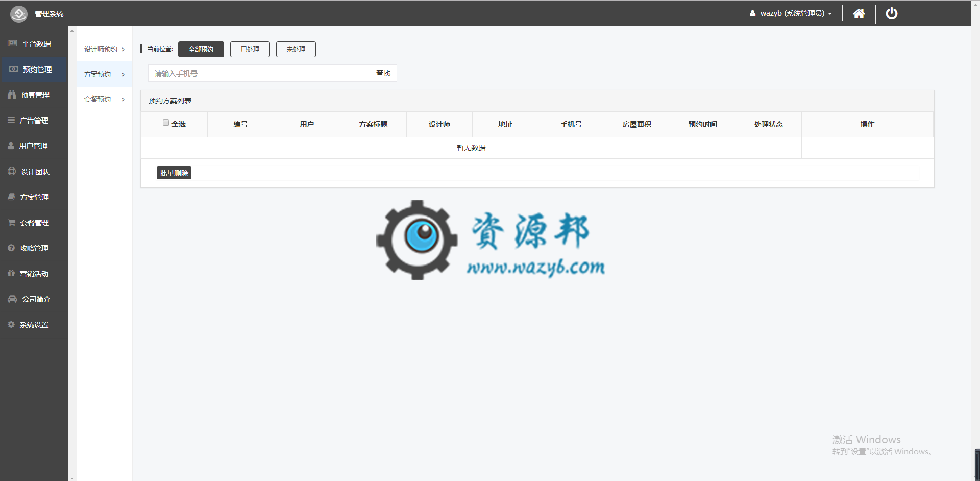Click the 暂无数据 empty row text
Screen dimensions: 980x481
point(471,148)
